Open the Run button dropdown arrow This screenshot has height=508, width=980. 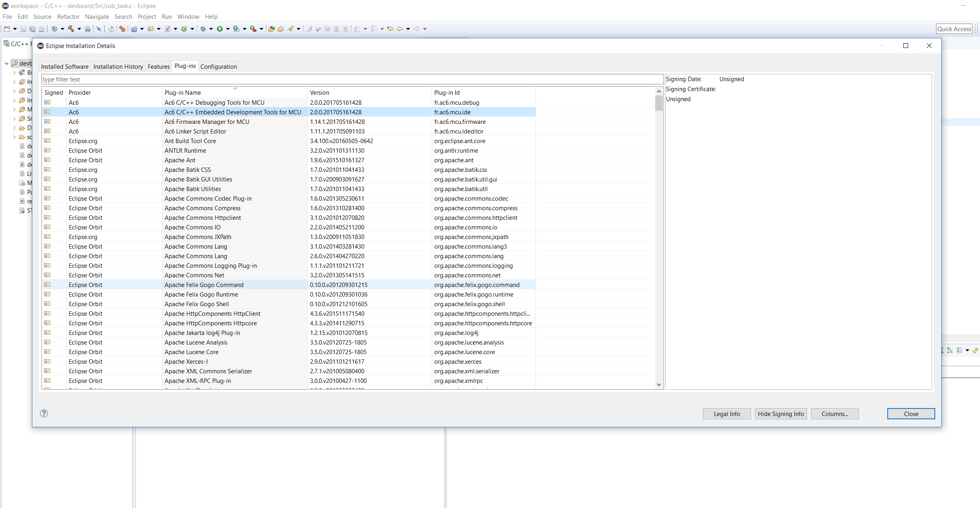point(228,29)
